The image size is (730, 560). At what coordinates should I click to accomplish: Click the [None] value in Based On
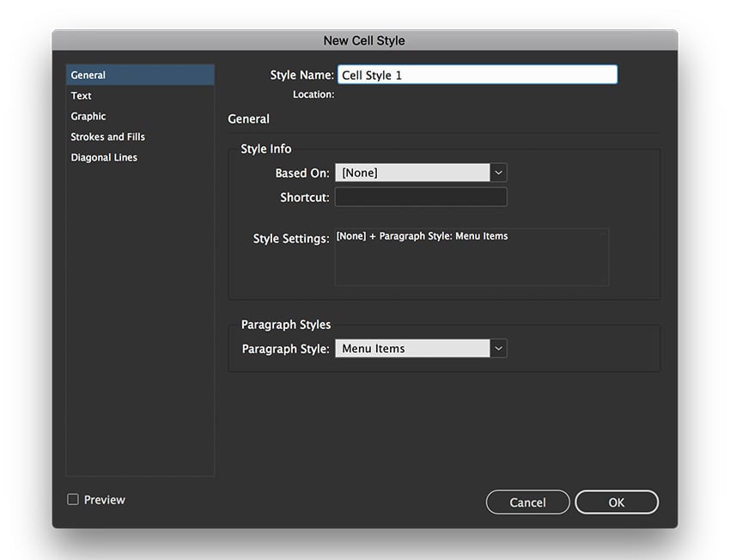361,172
